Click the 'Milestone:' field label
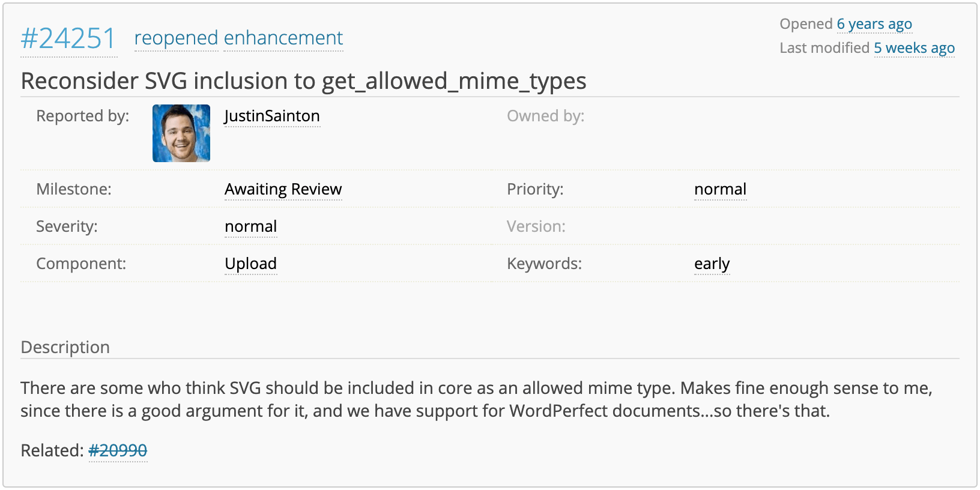 [74, 189]
